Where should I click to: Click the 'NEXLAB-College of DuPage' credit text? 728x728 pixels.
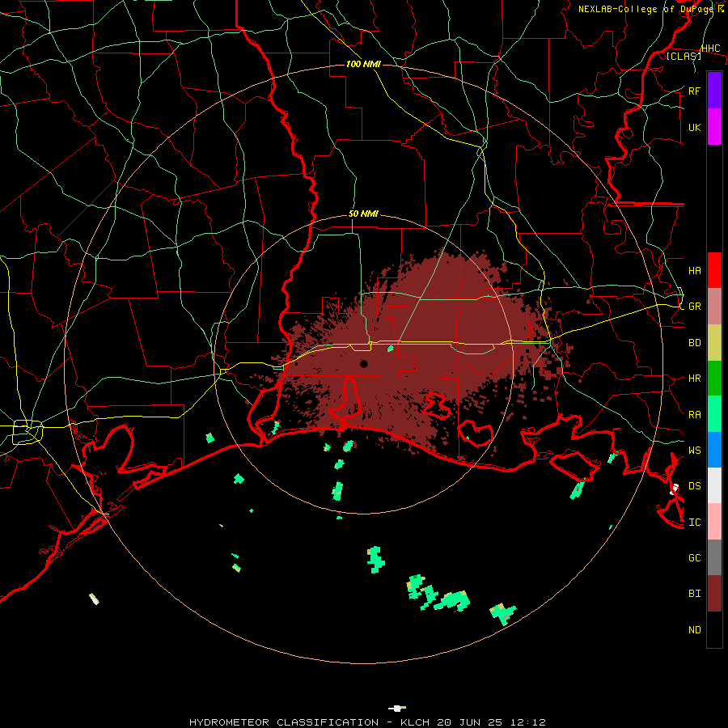[x=646, y=9]
